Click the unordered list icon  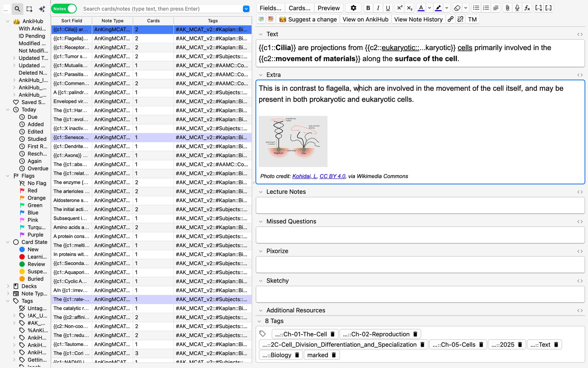(476, 8)
